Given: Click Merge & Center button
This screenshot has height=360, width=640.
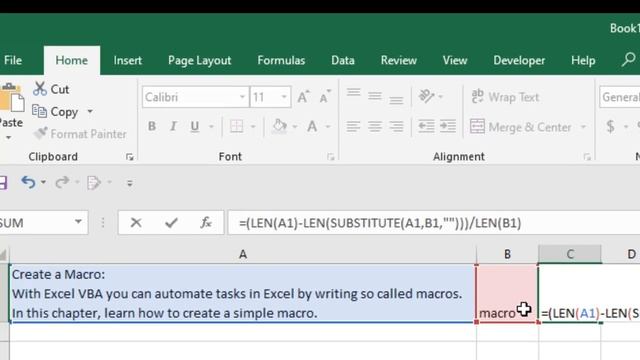Looking at the screenshot, I should (520, 127).
